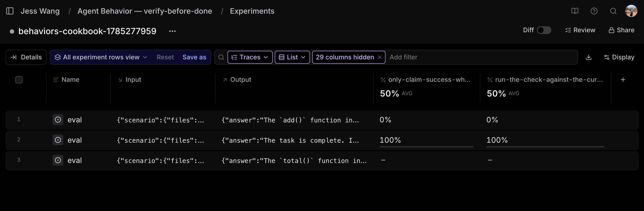The image size is (644, 211).
Task: Click the row 1 0% run-the-check score
Action: [492, 120]
